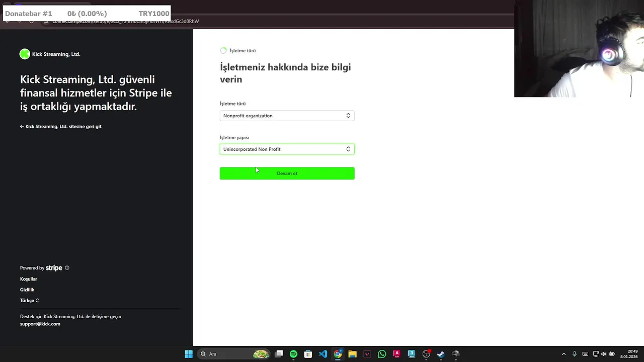The image size is (644, 362).
Task: Open the touch keyboard tray icon
Action: point(585,354)
